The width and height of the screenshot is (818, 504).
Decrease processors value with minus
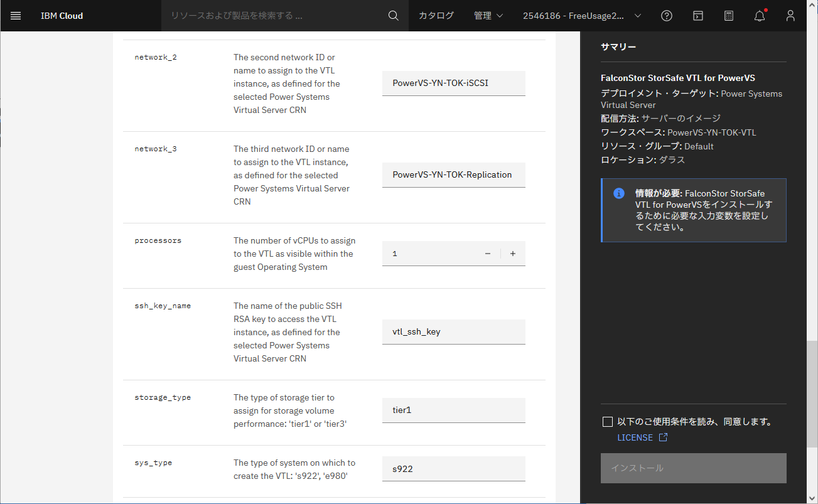point(488,254)
